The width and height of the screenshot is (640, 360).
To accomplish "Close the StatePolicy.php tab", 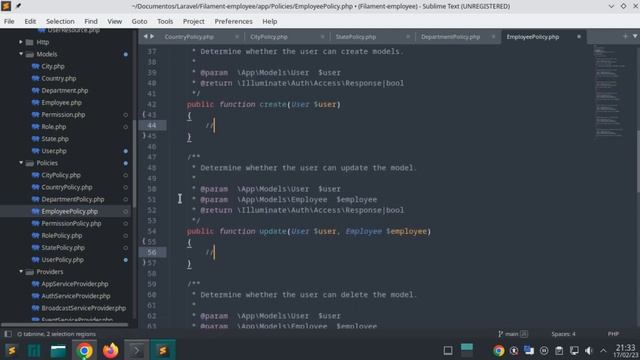I will click(x=408, y=37).
